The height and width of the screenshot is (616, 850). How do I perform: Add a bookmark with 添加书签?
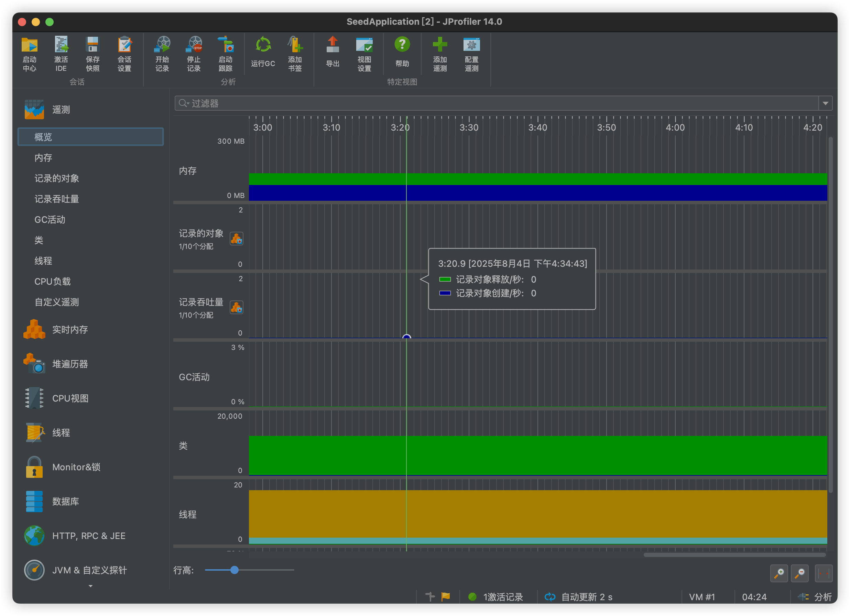point(295,54)
